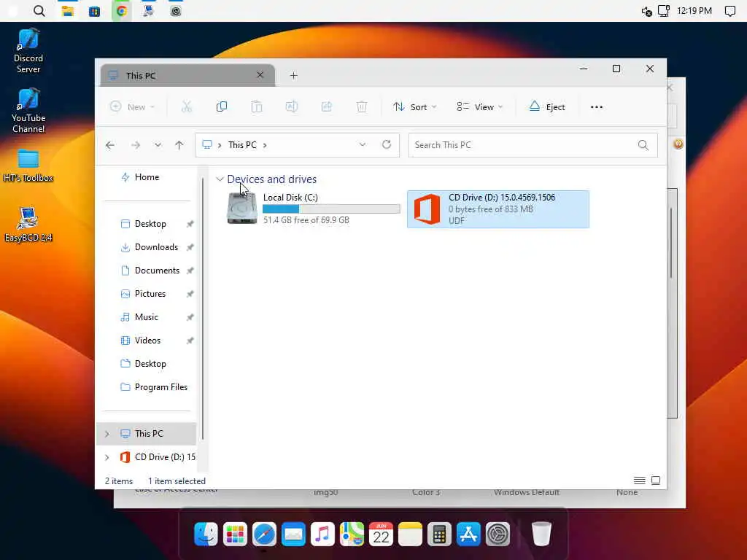Open the New dropdown menu

pyautogui.click(x=132, y=106)
